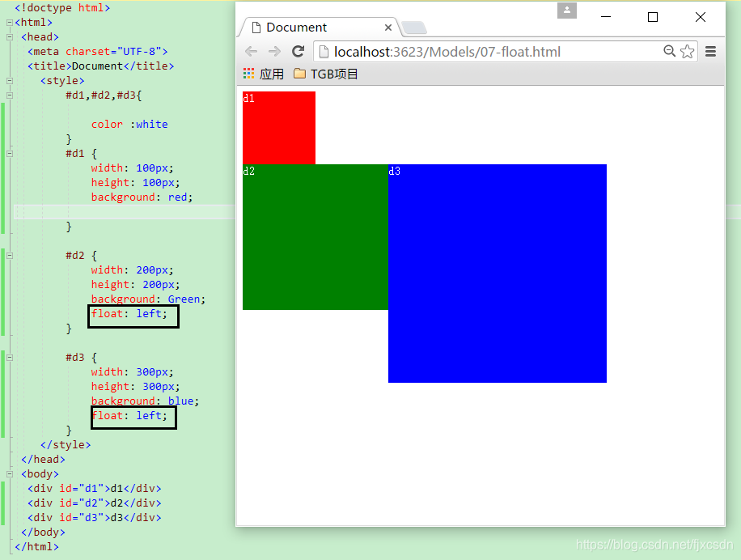Click "float: left;" in the #d2 rule

tap(129, 314)
